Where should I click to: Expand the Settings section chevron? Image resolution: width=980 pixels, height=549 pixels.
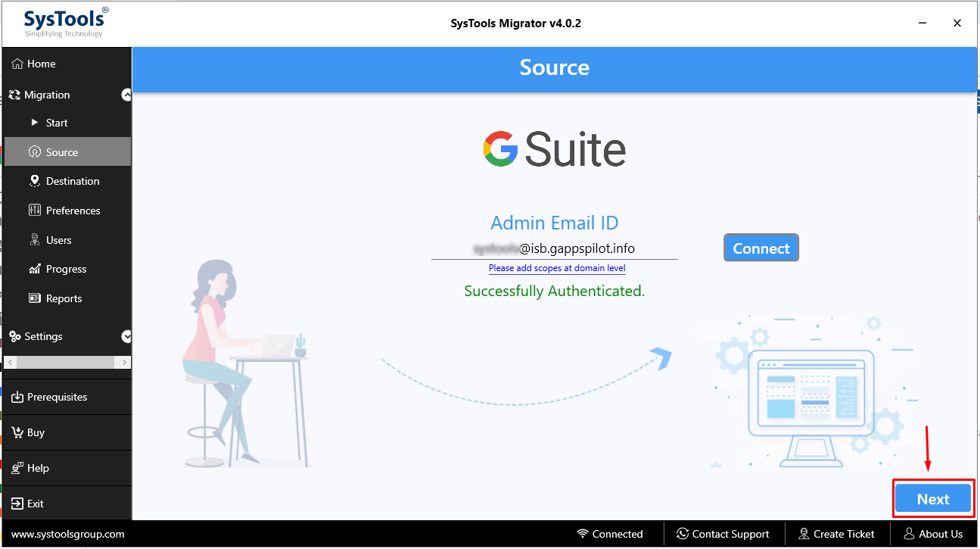126,336
